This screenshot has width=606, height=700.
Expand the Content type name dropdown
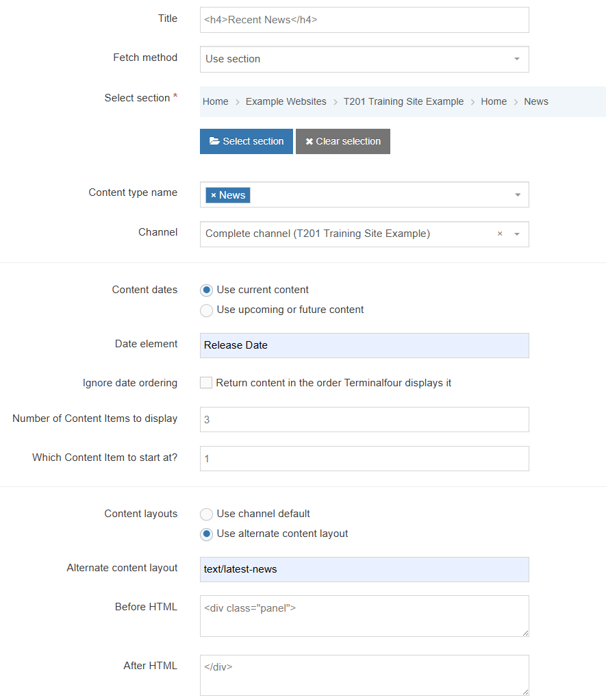517,195
